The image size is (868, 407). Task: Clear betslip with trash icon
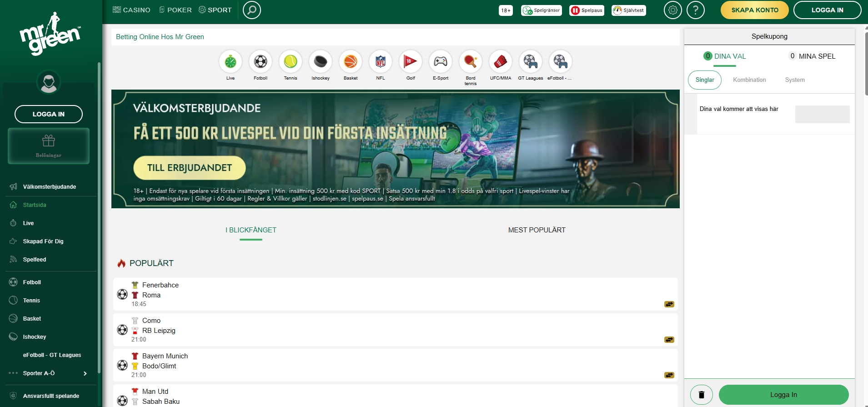pos(702,395)
